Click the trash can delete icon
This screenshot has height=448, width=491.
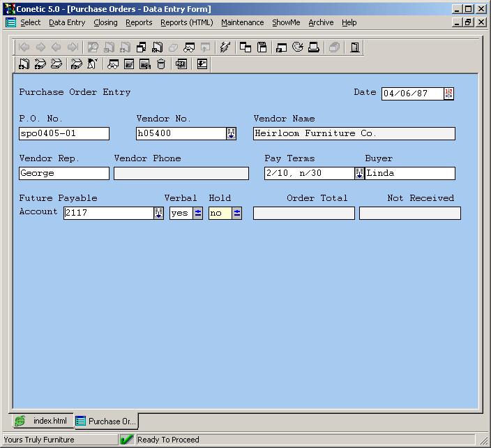(161, 64)
